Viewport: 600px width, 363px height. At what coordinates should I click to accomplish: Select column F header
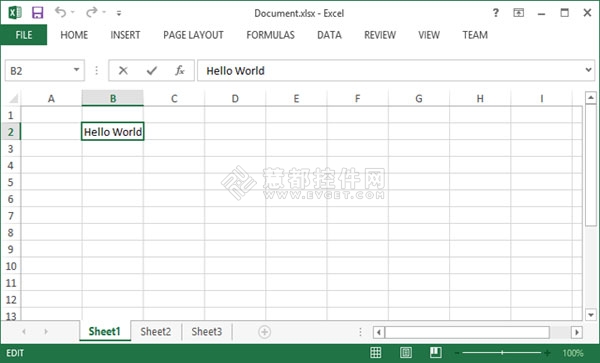click(x=357, y=99)
